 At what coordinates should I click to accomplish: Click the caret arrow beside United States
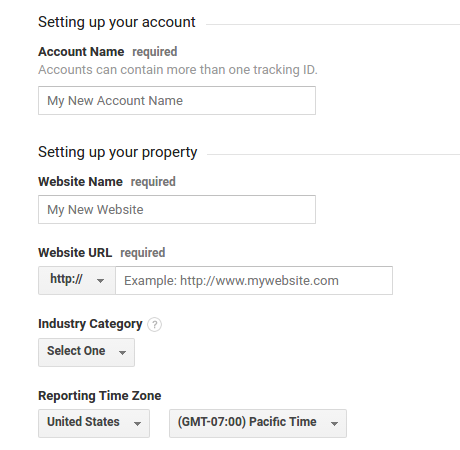click(137, 424)
